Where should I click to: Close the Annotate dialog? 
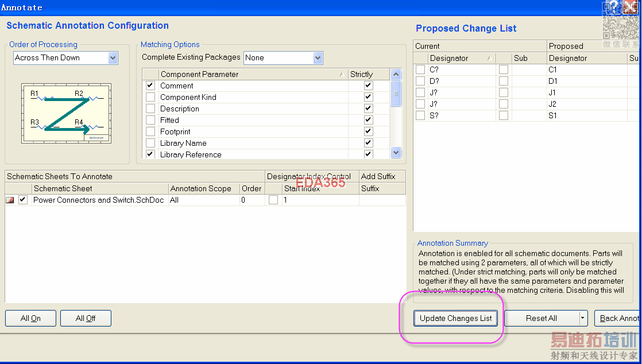(631, 6)
